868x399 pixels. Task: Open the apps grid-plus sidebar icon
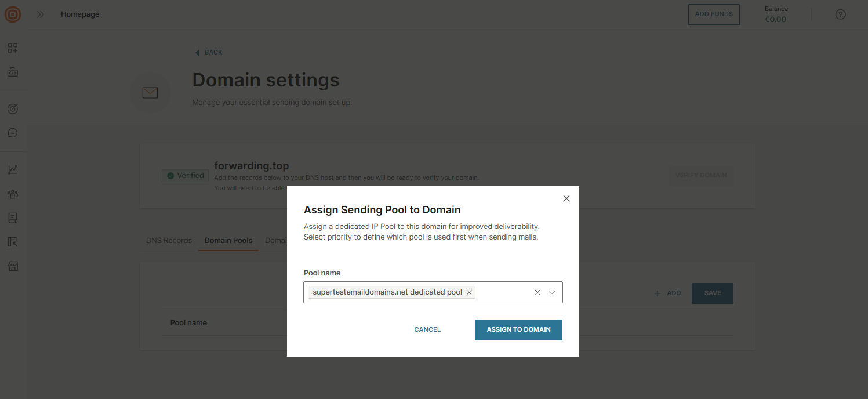13,48
